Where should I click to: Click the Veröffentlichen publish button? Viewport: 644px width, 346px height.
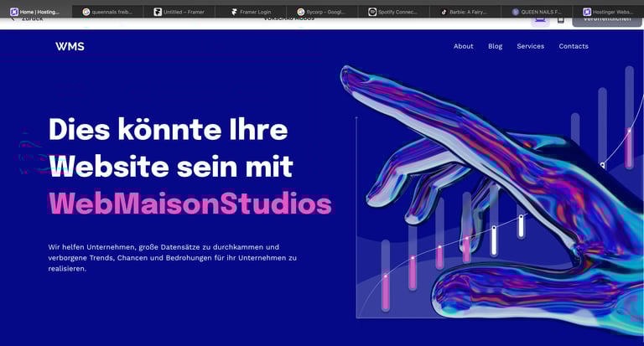click(606, 20)
